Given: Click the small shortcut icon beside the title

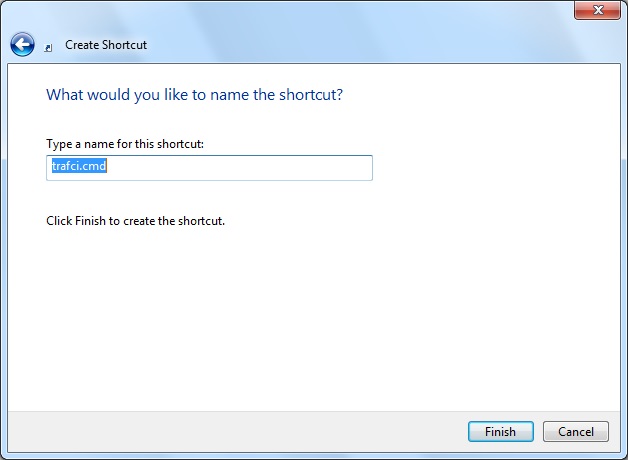Looking at the screenshot, I should pos(48,46).
